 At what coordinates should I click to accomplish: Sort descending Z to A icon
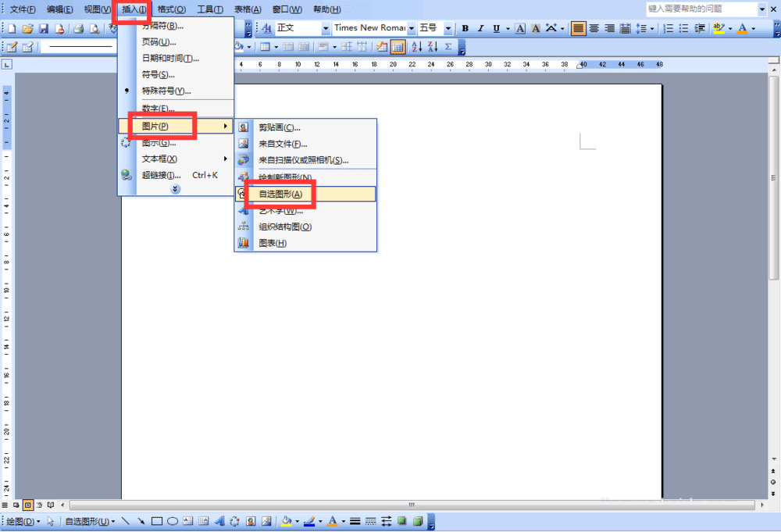(x=433, y=47)
